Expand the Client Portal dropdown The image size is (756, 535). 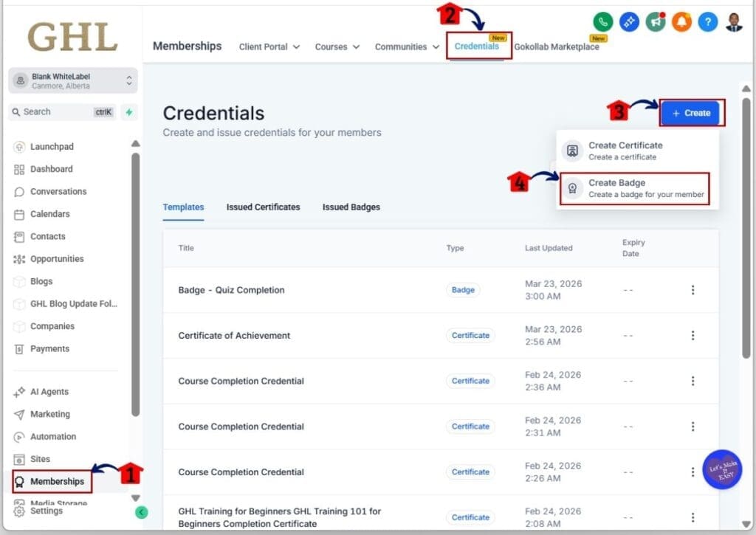tap(269, 46)
